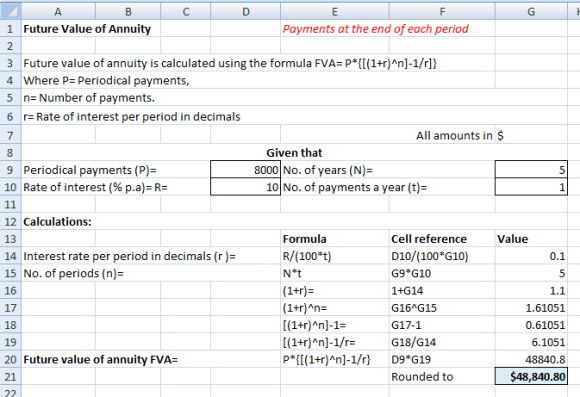Select row 14 header
The height and width of the screenshot is (397, 580).
pos(10,256)
